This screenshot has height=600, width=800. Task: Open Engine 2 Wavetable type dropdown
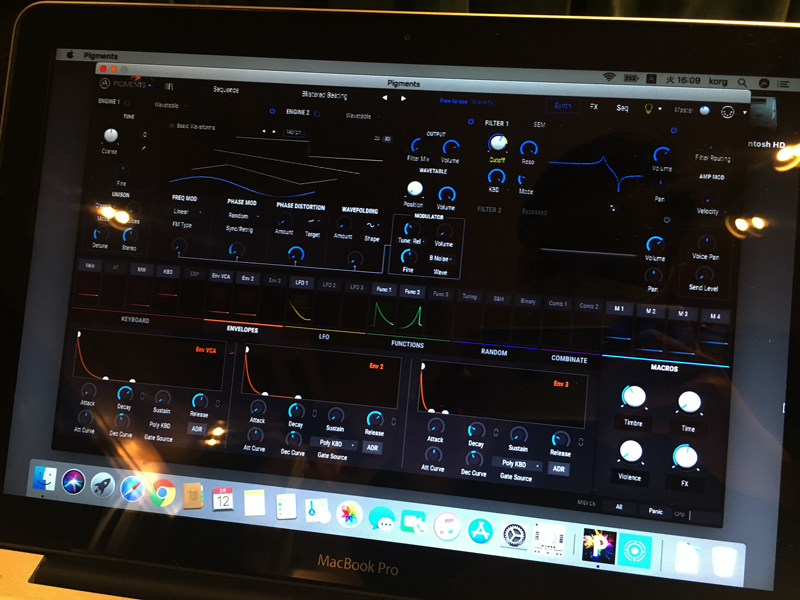(x=360, y=116)
